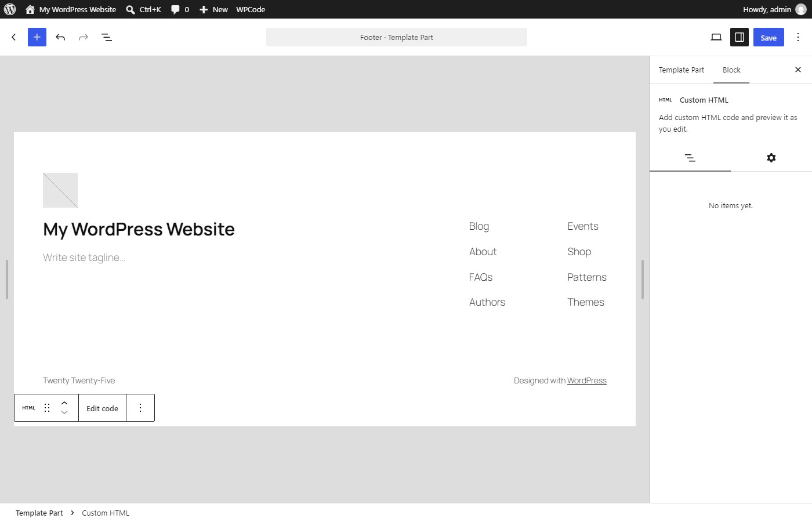The height and width of the screenshot is (522, 812).
Task: Click the Edit code button
Action: click(102, 408)
